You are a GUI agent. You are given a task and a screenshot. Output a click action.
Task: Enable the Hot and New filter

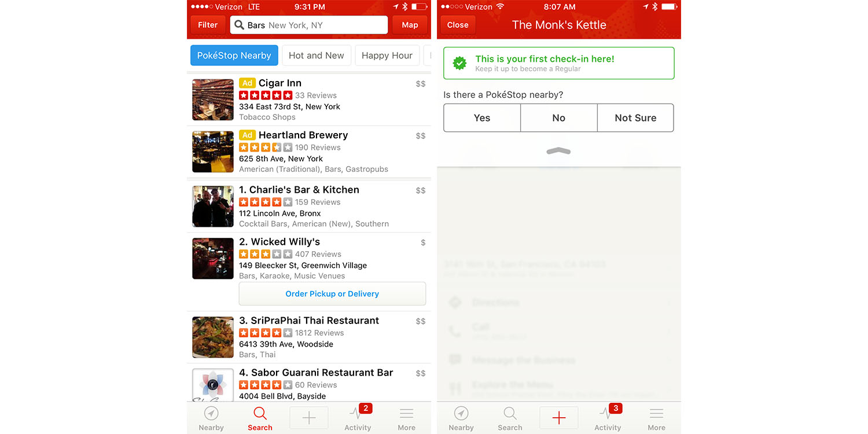pyautogui.click(x=316, y=56)
